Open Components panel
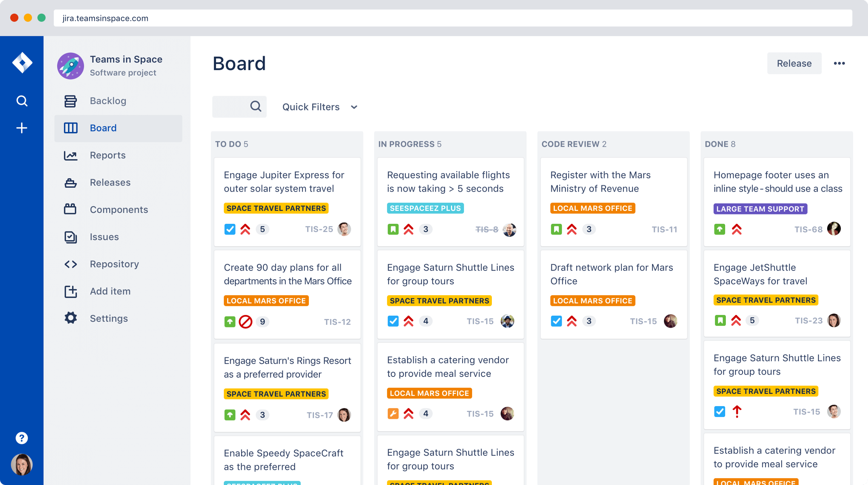 [x=118, y=209]
